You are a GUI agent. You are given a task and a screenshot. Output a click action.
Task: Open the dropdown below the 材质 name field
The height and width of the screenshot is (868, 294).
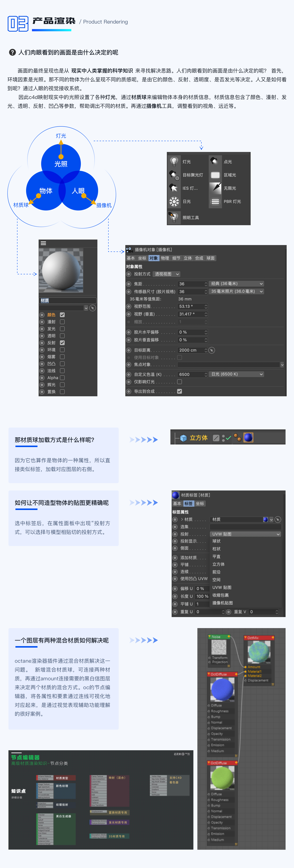click(x=86, y=308)
